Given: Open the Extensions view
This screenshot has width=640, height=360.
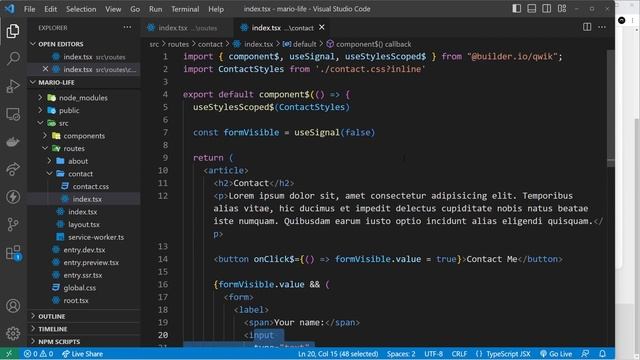Looking at the screenshot, I should tap(13, 252).
